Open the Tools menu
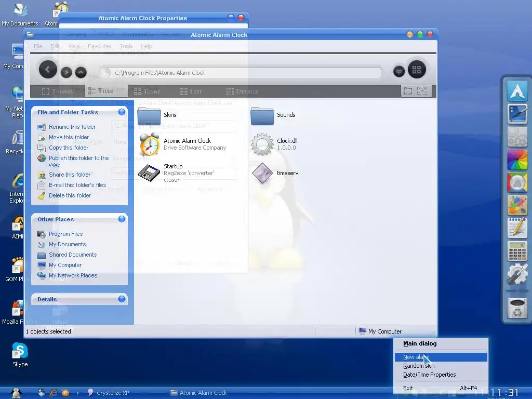532x399 pixels. [126, 46]
